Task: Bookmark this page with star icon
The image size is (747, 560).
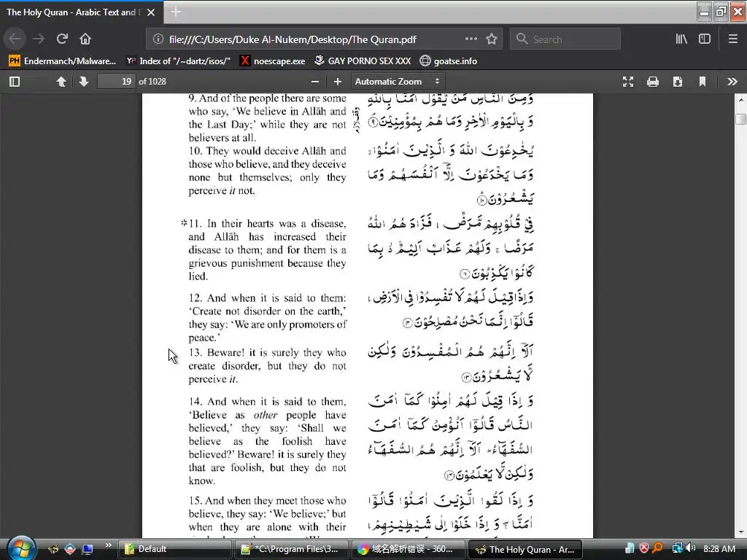Action: [492, 39]
